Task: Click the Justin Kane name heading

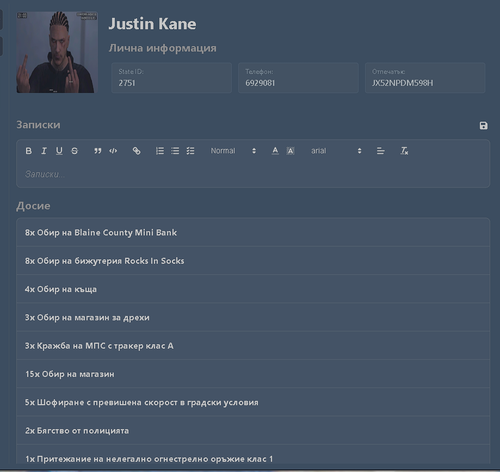Action: 152,24
